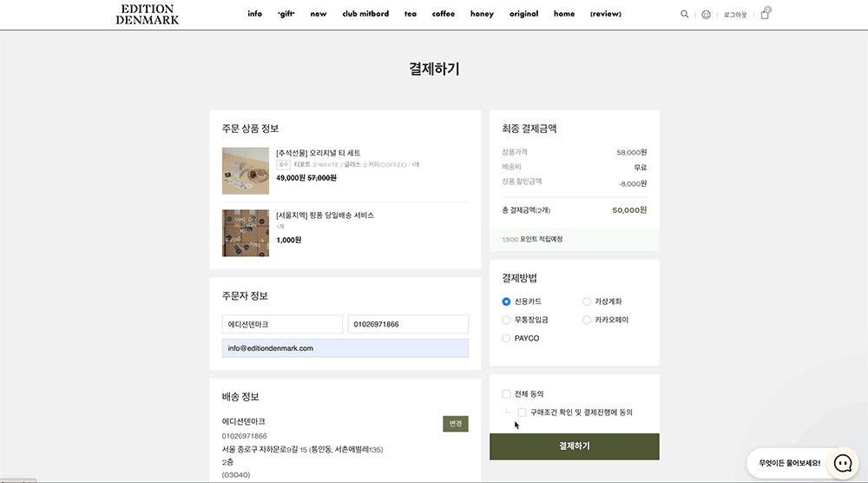
Task: Check the 전체 동의 checkbox
Action: (x=506, y=394)
